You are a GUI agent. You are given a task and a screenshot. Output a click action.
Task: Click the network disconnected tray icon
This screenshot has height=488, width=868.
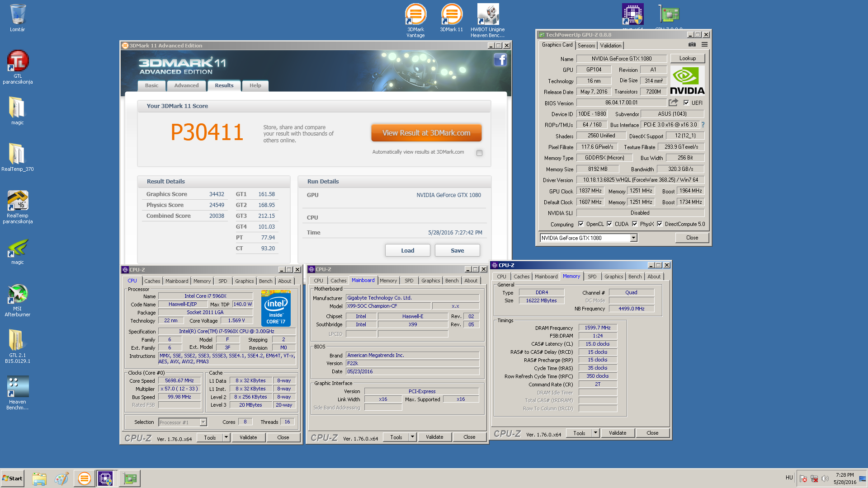(x=814, y=479)
